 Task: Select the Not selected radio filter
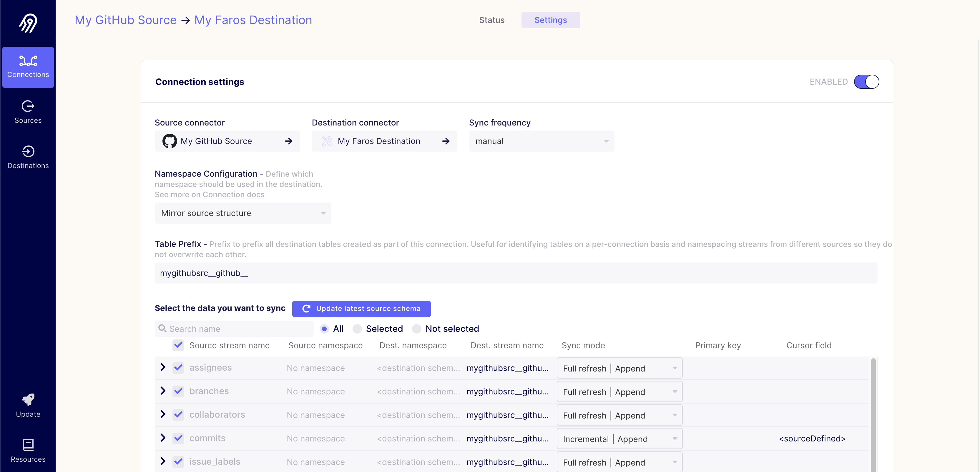tap(417, 329)
